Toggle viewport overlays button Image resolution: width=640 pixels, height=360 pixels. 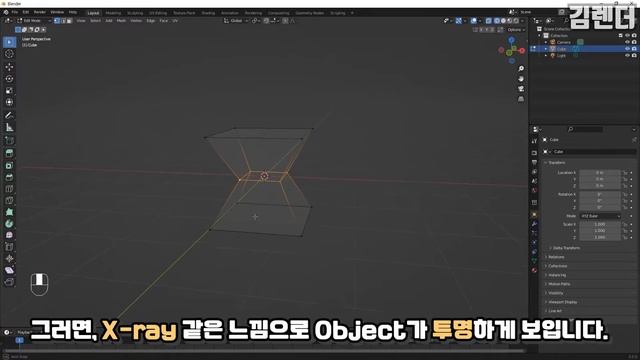(x=473, y=20)
